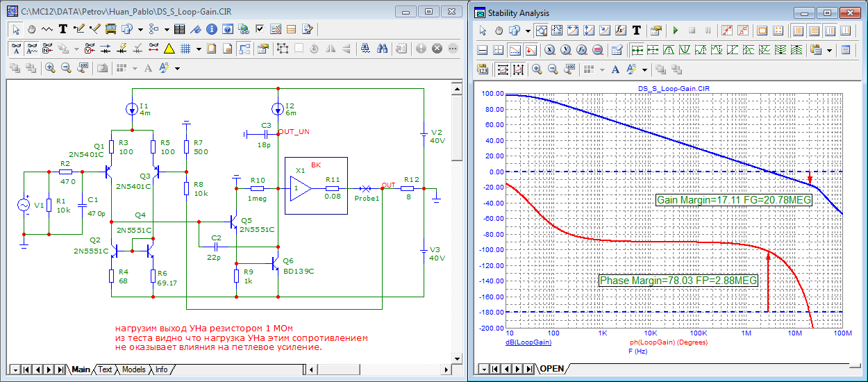Click the Zoom Out magnifier in Stability Analysis
The height and width of the screenshot is (382, 868).
pyautogui.click(x=553, y=69)
